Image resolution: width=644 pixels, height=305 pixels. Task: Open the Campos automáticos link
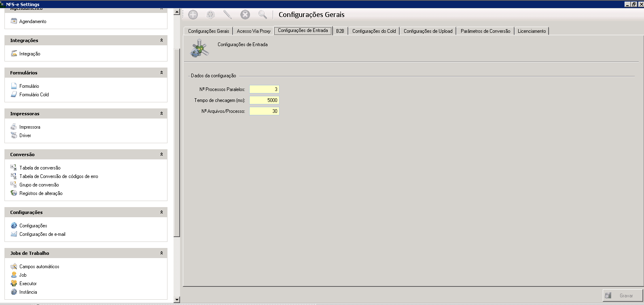pos(39,267)
